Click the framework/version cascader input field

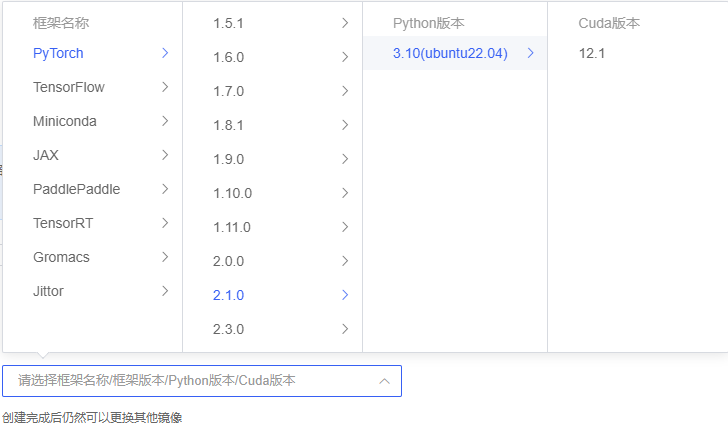pyautogui.click(x=202, y=381)
